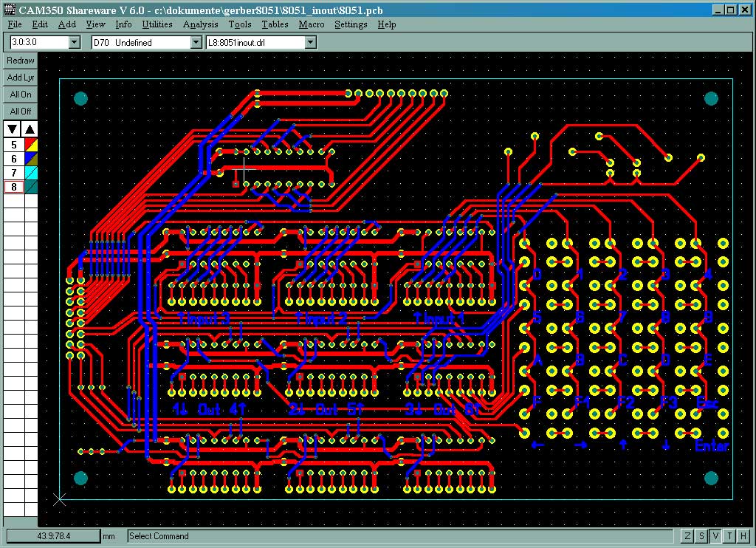
Task: Click the coordinate readout 43.9:78.4
Action: [x=53, y=535]
